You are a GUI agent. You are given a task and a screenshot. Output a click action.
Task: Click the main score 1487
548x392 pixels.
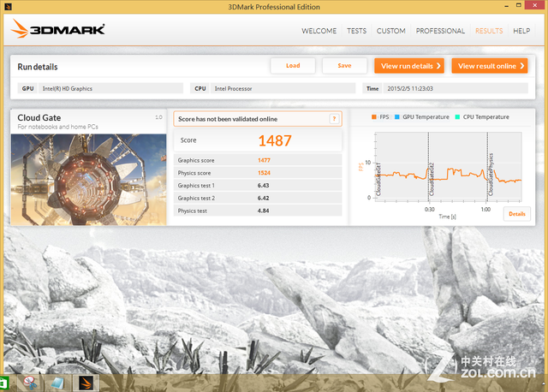pos(275,141)
